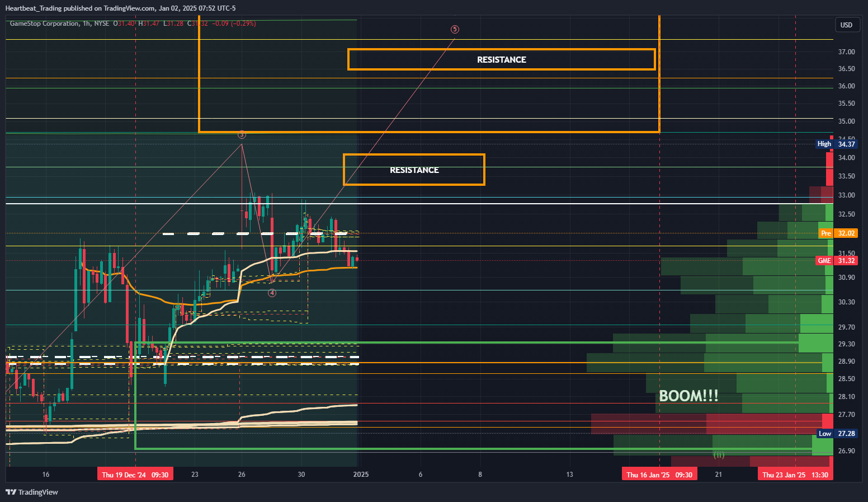The height and width of the screenshot is (502, 868).
Task: Click the 26 date label on time axis
Action: pos(242,475)
